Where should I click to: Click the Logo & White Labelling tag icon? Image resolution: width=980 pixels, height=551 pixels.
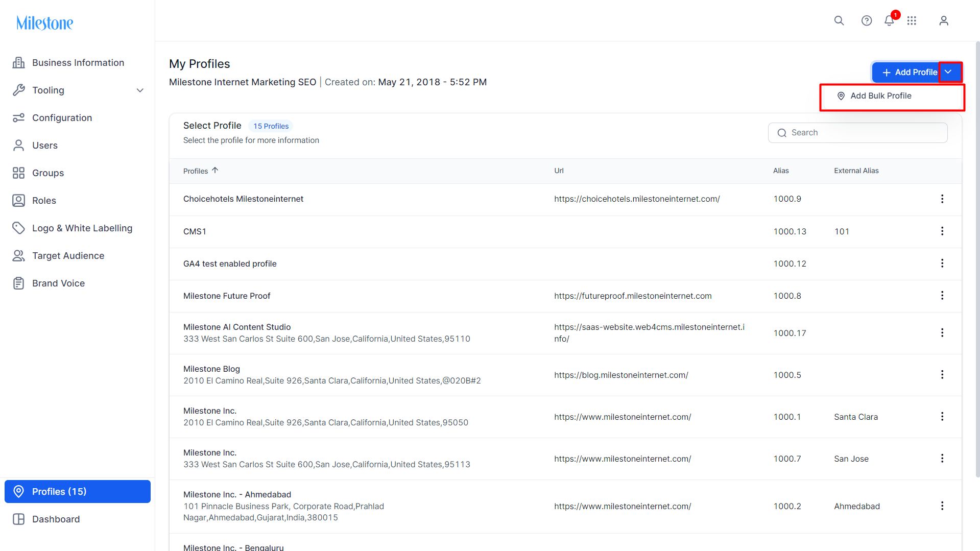(x=19, y=228)
